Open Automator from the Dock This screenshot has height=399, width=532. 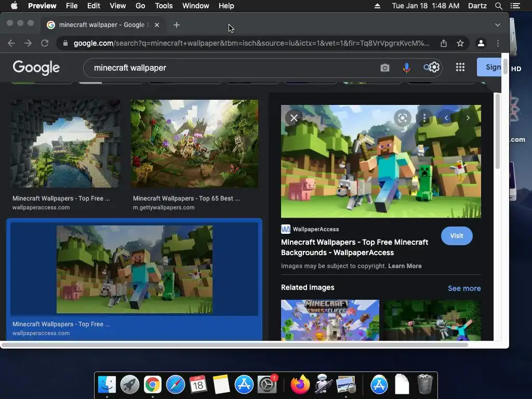(323, 384)
